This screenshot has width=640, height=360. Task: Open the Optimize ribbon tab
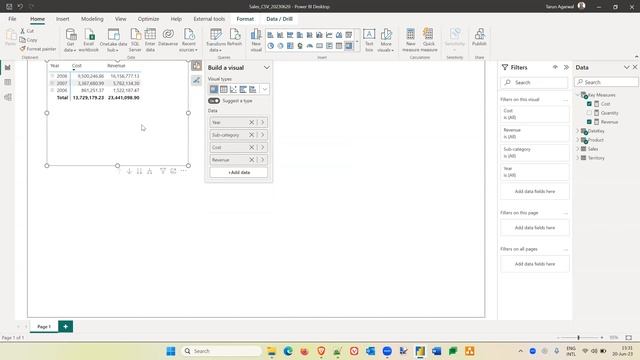click(149, 19)
